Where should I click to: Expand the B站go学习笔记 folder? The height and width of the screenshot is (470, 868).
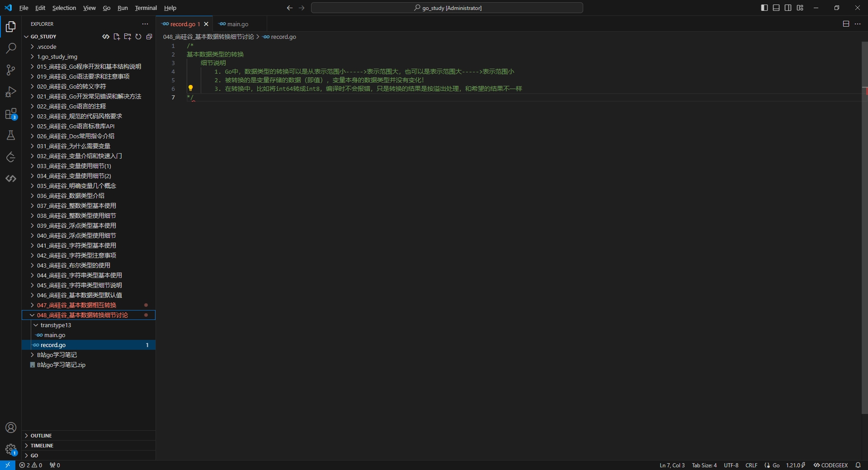click(x=89, y=355)
